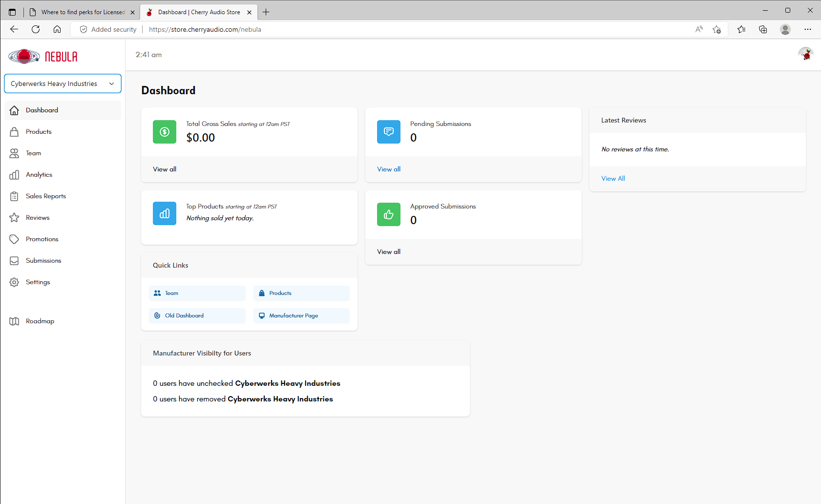Click the green dollar Total Gross Sales icon

coord(165,132)
